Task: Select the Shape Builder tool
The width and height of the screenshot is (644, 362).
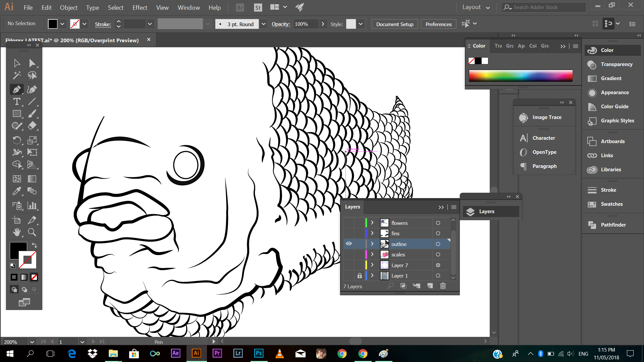Action: click(x=17, y=164)
